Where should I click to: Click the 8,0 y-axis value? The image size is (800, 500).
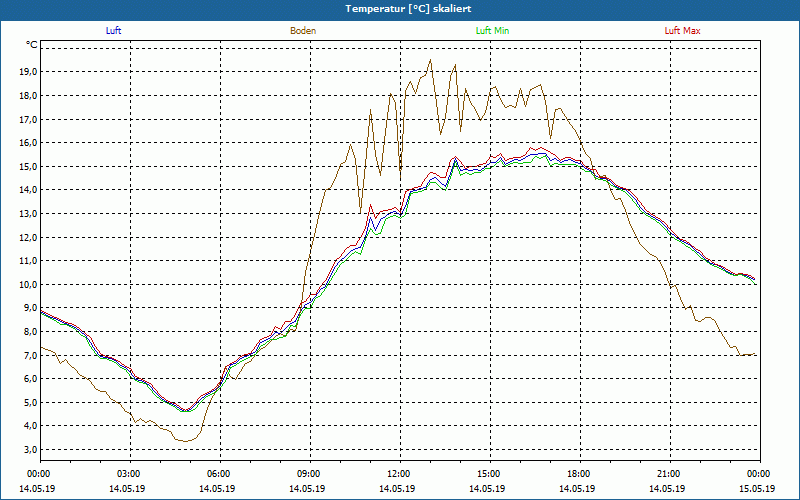[30, 332]
